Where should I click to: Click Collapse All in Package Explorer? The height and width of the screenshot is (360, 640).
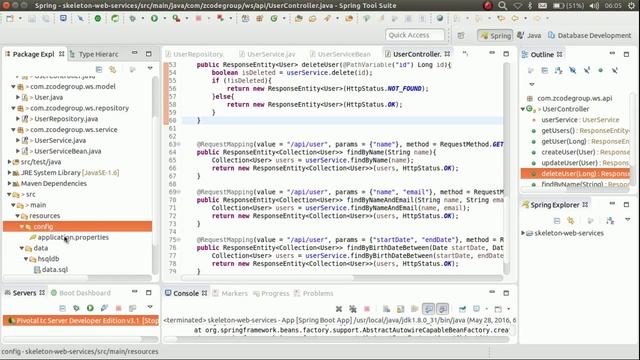click(99, 69)
